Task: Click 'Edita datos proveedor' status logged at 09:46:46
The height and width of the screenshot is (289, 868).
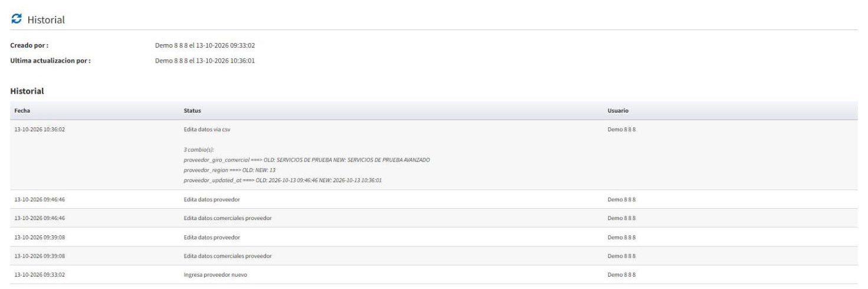Action: (212, 199)
